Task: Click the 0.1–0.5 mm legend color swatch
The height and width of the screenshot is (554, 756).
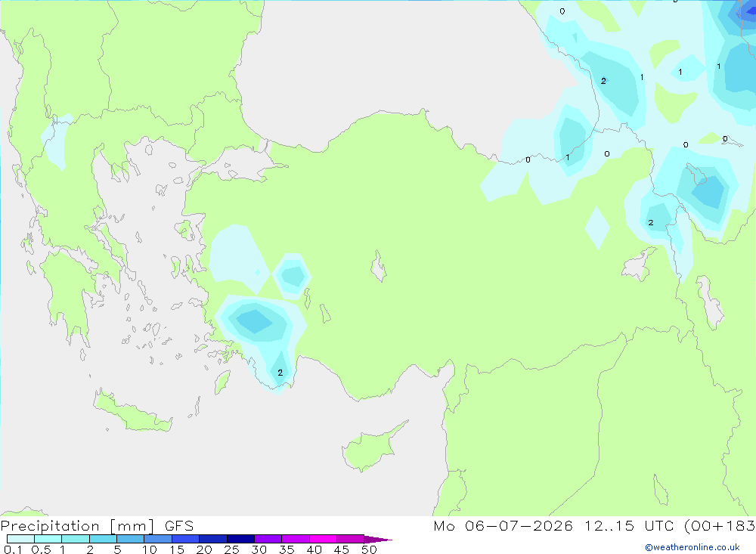Action: (x=20, y=539)
